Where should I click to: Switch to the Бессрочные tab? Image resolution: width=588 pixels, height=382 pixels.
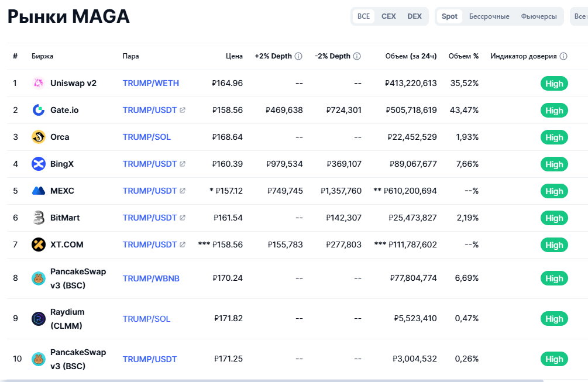point(489,16)
